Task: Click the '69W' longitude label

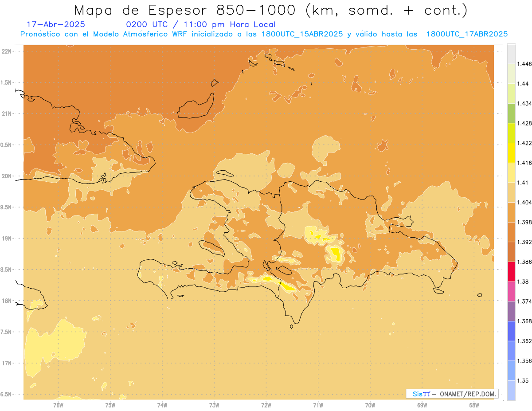Action: coord(422,405)
